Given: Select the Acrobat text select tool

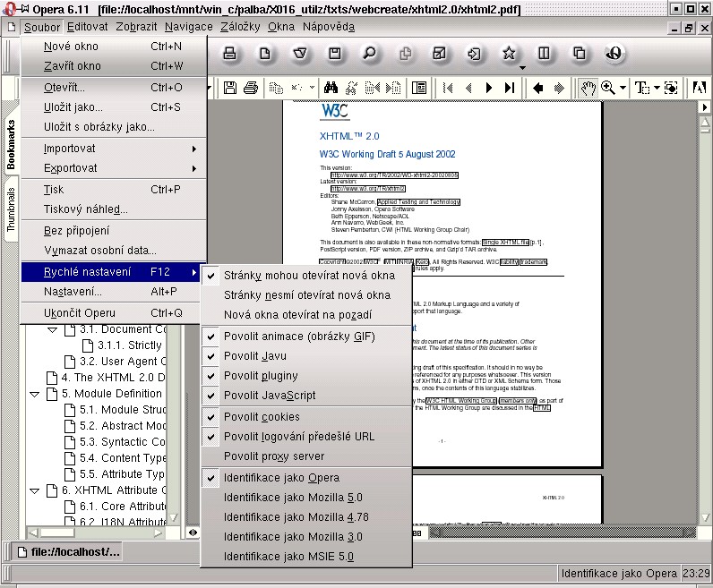Looking at the screenshot, I should pyautogui.click(x=642, y=87).
